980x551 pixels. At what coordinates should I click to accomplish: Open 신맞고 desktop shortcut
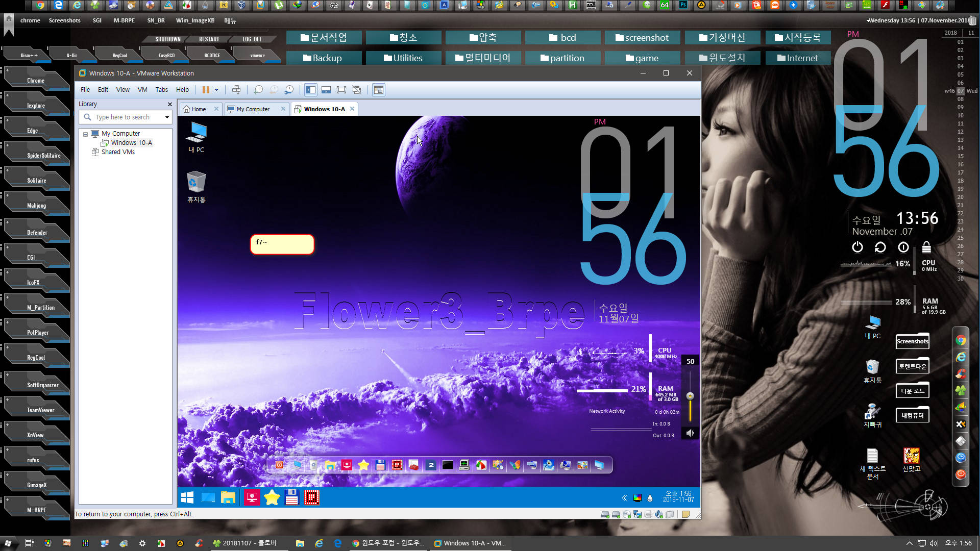[912, 460]
